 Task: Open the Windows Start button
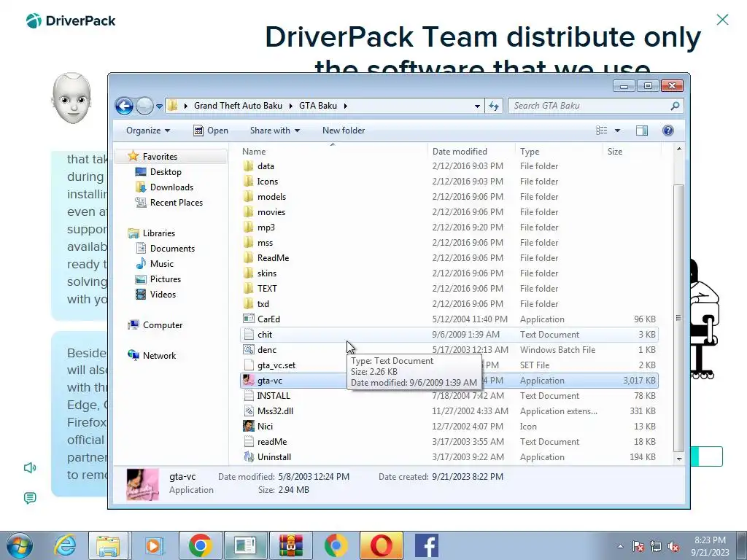[x=20, y=545]
